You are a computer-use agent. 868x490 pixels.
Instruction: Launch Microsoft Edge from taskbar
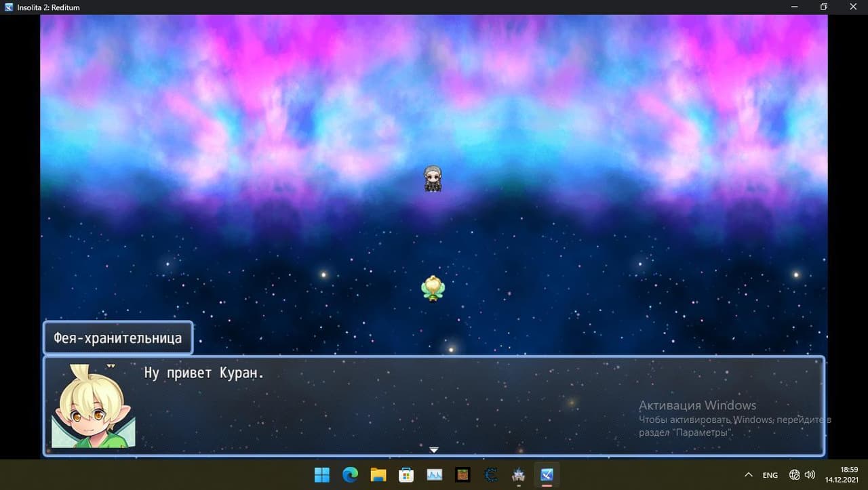click(350, 474)
